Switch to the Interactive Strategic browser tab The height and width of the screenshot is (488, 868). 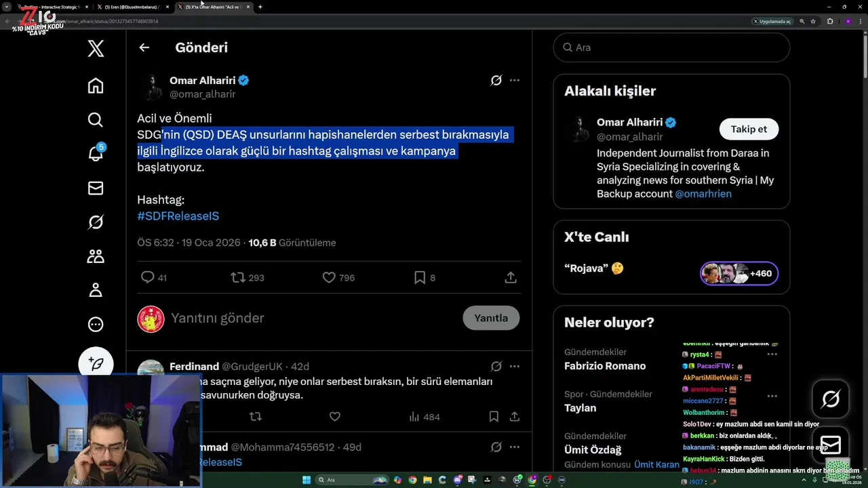[x=52, y=7]
